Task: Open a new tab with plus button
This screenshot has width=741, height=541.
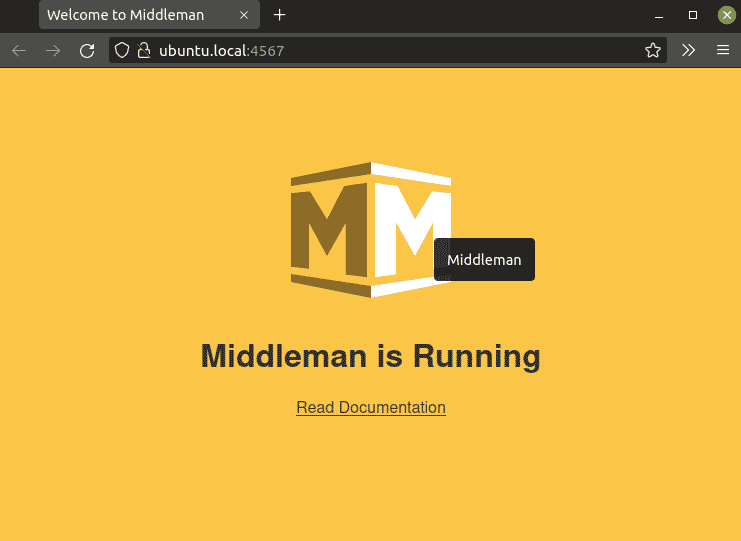Action: coord(279,15)
